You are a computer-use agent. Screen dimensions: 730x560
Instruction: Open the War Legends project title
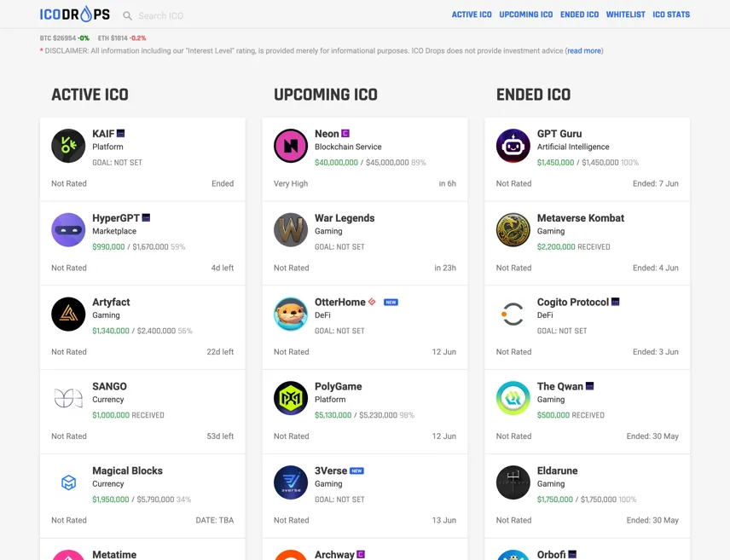click(x=345, y=218)
